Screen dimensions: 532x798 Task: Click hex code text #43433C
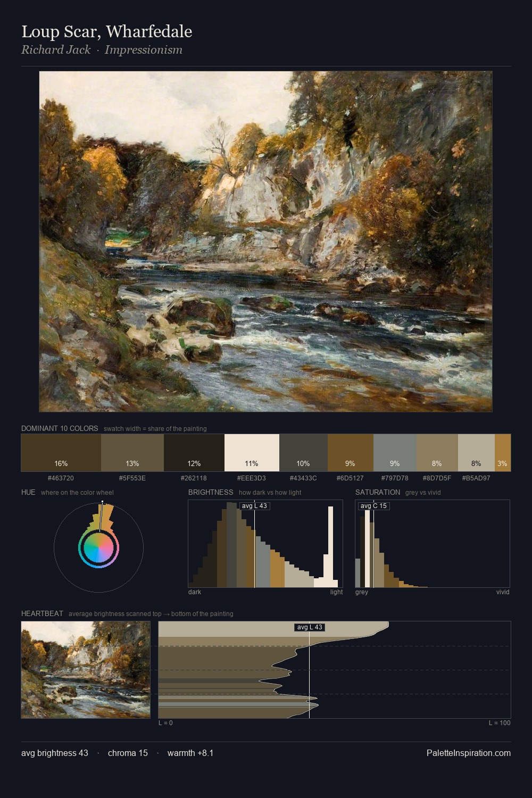point(303,478)
